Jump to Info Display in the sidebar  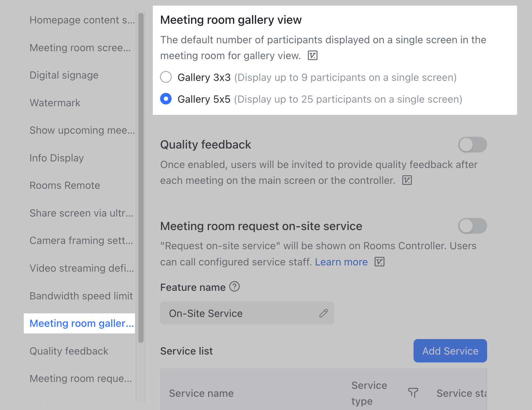[x=57, y=158]
